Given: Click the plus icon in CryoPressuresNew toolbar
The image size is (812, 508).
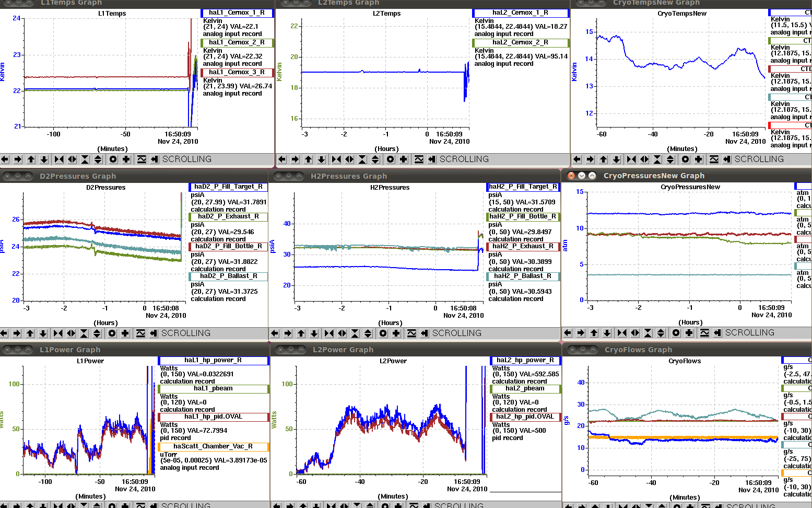Looking at the screenshot, I should [689, 333].
